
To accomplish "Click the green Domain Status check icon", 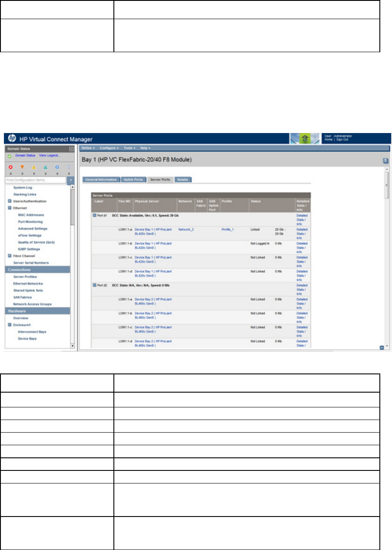I will coord(9,156).
